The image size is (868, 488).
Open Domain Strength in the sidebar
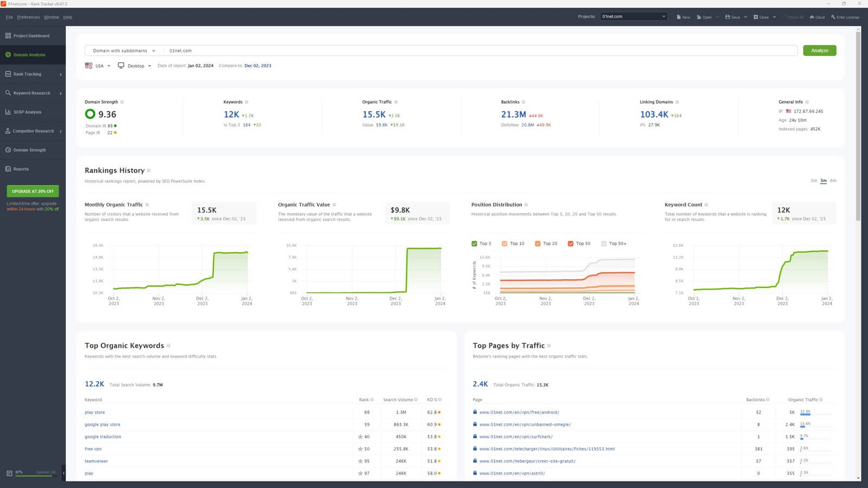tap(33, 150)
